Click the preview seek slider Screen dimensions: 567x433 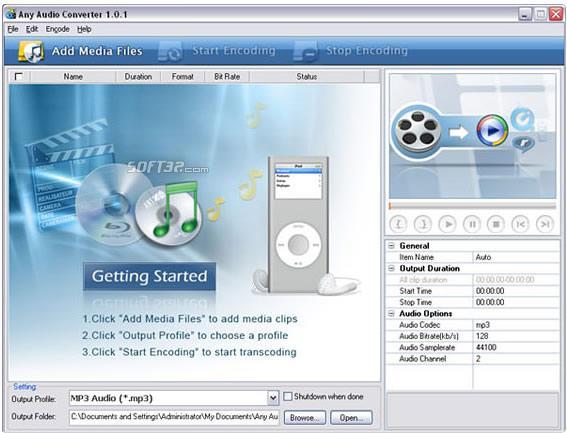[472, 206]
